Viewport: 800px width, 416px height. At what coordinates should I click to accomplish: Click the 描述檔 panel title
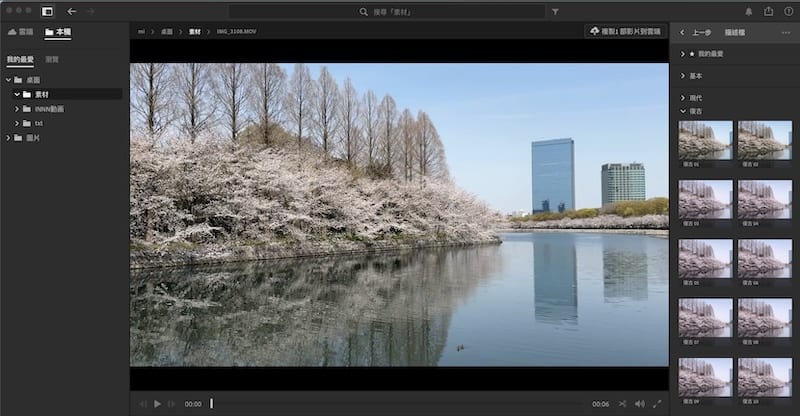click(735, 32)
